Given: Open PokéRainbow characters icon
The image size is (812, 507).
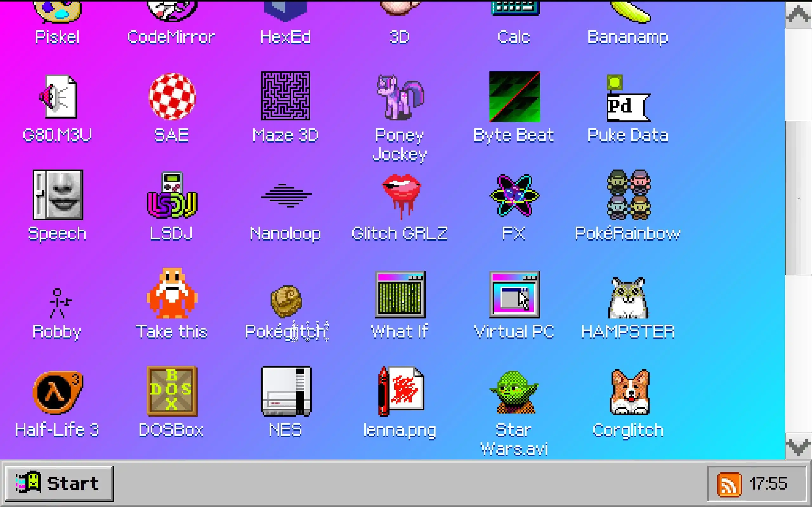Looking at the screenshot, I should 628,195.
